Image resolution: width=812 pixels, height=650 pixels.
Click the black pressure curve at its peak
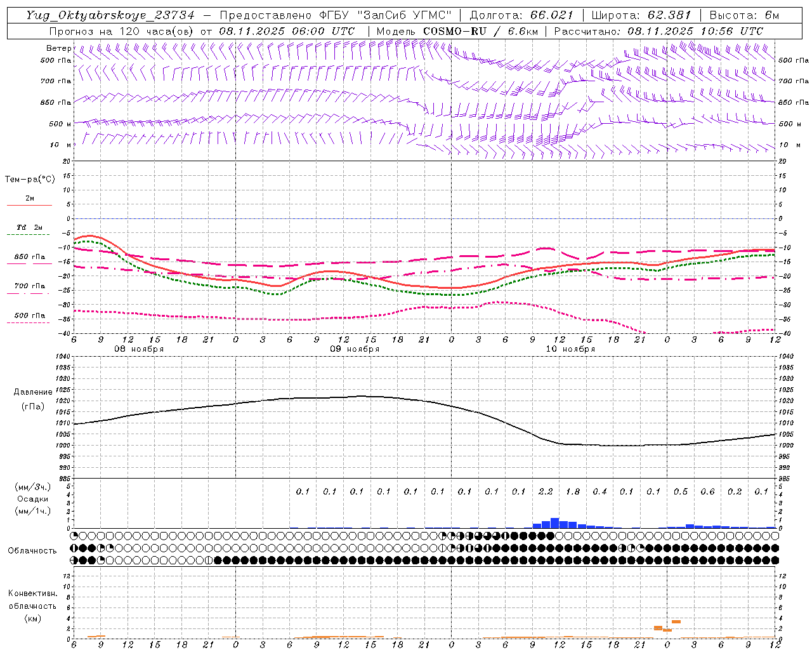362,396
